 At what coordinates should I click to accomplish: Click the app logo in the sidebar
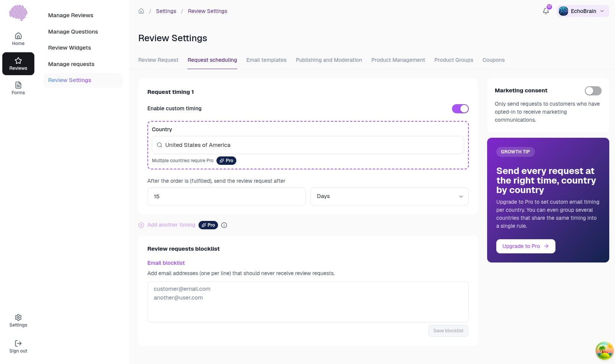18,13
